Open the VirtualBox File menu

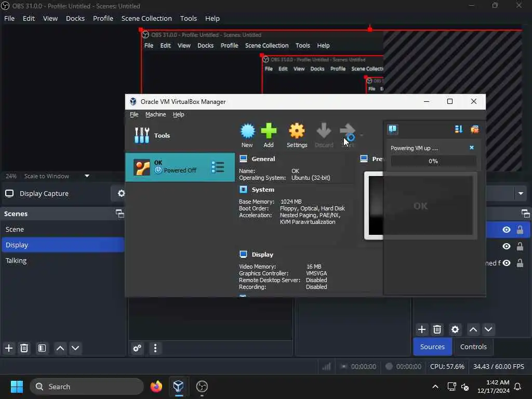point(134,114)
